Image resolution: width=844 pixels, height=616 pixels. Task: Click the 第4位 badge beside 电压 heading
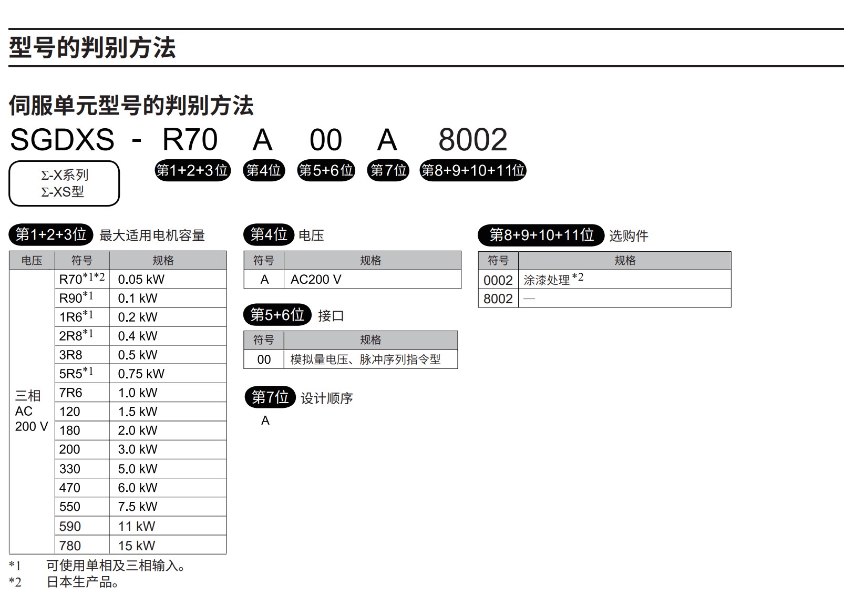click(x=269, y=234)
